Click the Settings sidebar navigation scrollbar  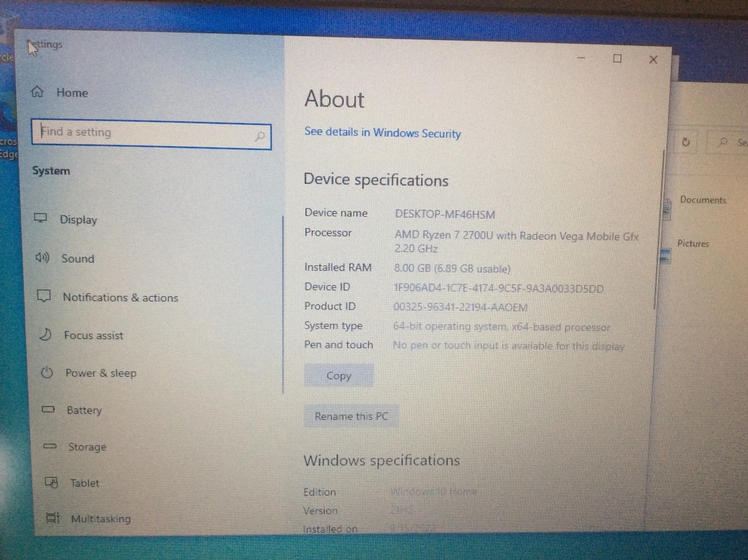pyautogui.click(x=283, y=304)
